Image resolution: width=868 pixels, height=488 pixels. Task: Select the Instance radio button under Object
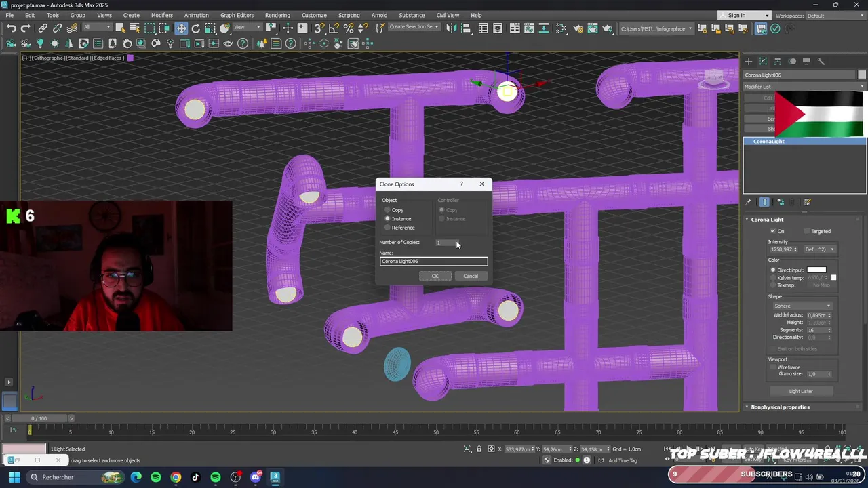click(388, 219)
